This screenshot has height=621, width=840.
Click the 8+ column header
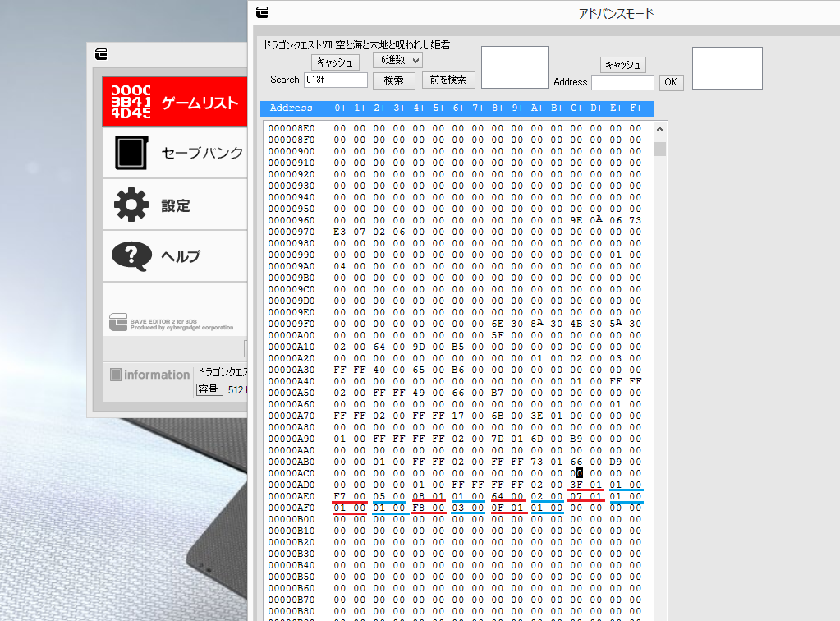coord(498,108)
